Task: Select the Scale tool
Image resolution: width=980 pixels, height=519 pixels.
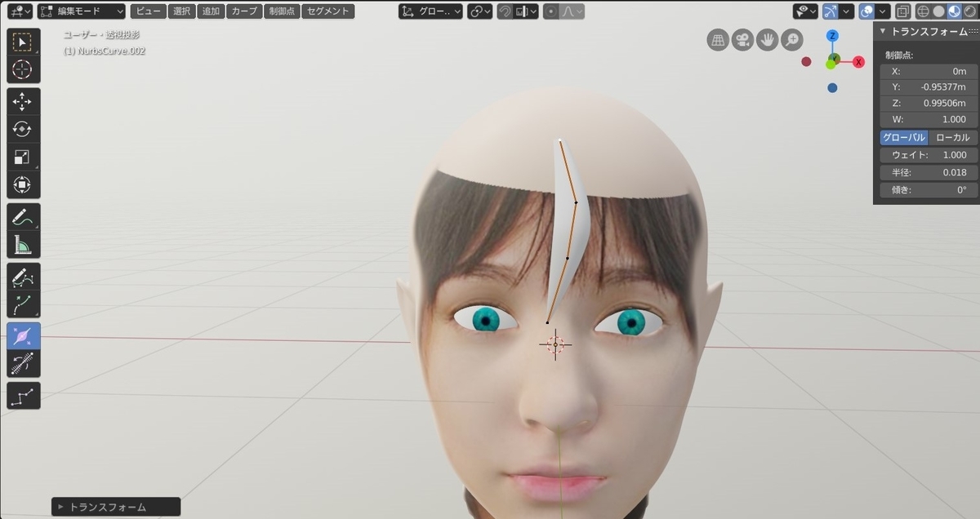Action: point(23,157)
